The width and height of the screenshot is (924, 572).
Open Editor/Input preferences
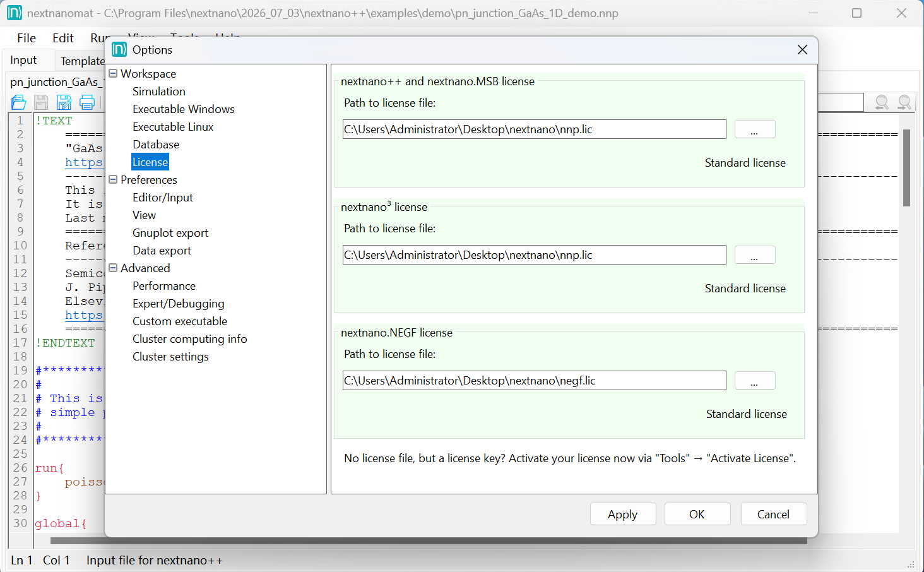(x=163, y=198)
